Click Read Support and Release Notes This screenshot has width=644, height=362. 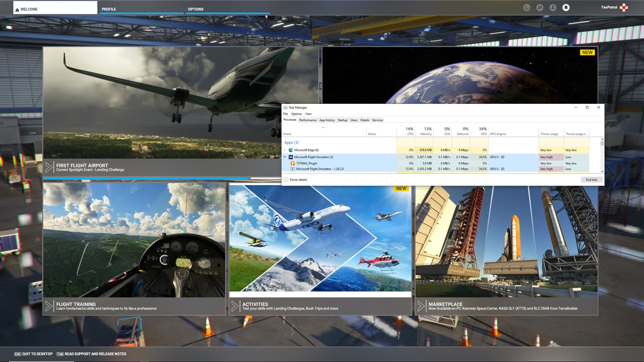coord(92,354)
